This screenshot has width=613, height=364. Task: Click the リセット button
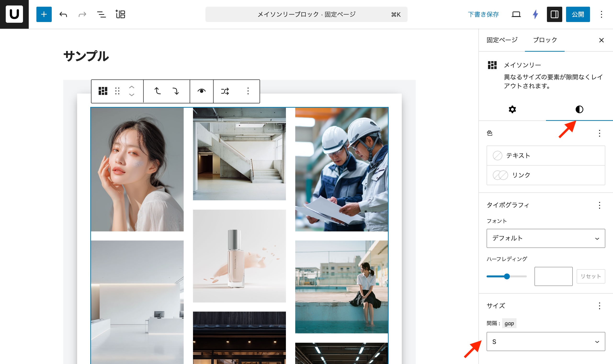pos(591,276)
